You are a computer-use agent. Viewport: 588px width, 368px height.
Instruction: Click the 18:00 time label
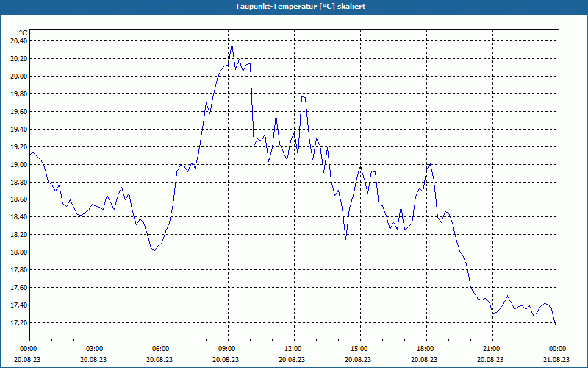(x=427, y=349)
